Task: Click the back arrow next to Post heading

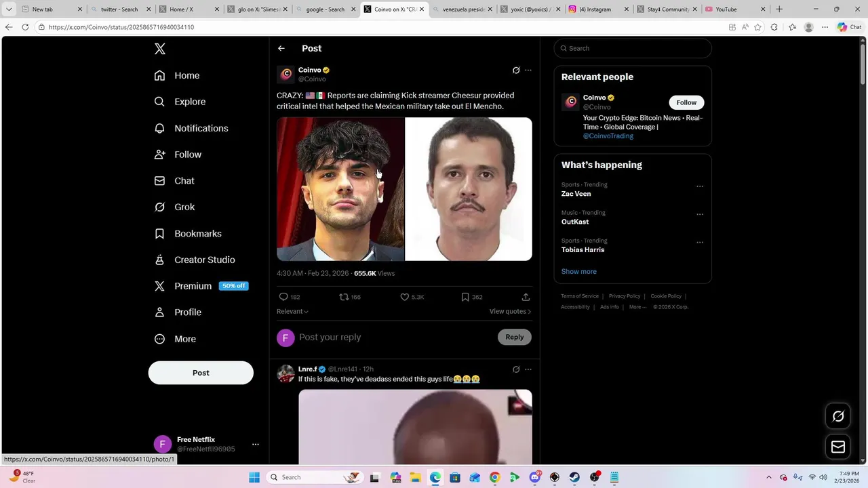Action: 281,48
